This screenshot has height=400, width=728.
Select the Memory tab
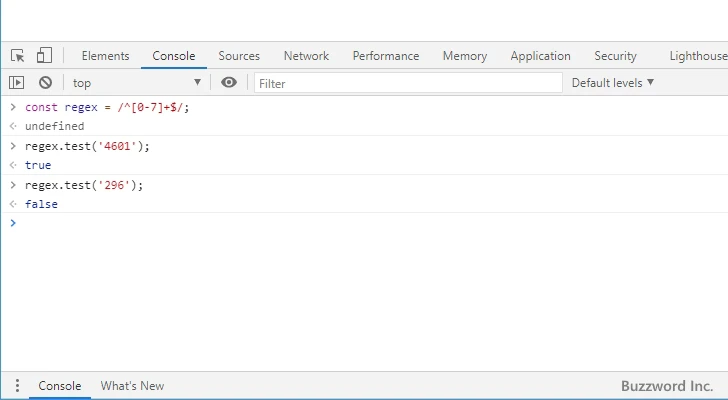coord(465,56)
